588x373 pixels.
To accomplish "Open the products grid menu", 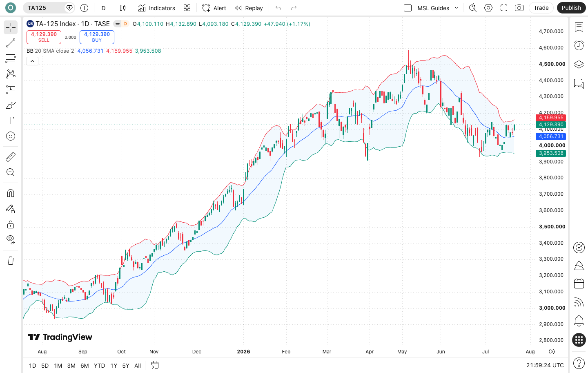I will 579,340.
